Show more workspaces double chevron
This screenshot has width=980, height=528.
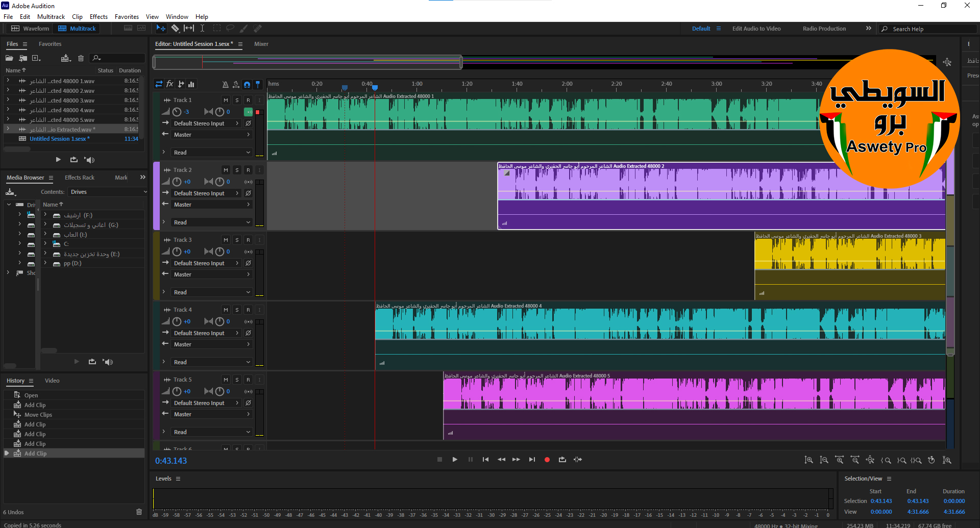click(x=868, y=29)
